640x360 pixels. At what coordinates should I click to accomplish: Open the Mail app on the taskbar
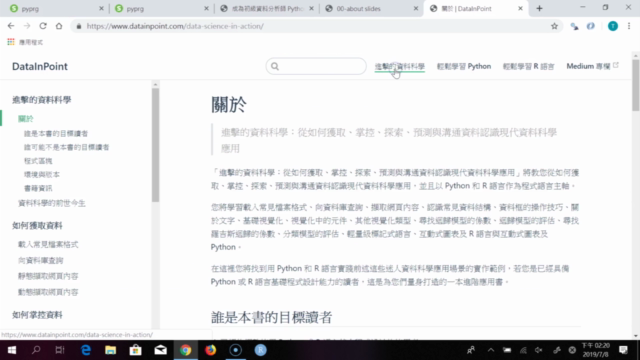(160, 350)
